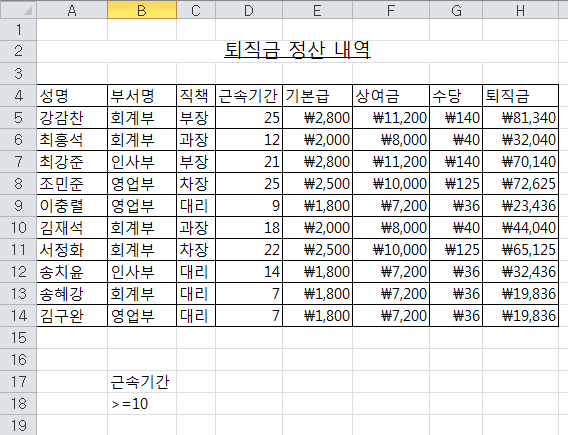
Task: Click 영업부 in 조민준's row
Action: (142, 184)
